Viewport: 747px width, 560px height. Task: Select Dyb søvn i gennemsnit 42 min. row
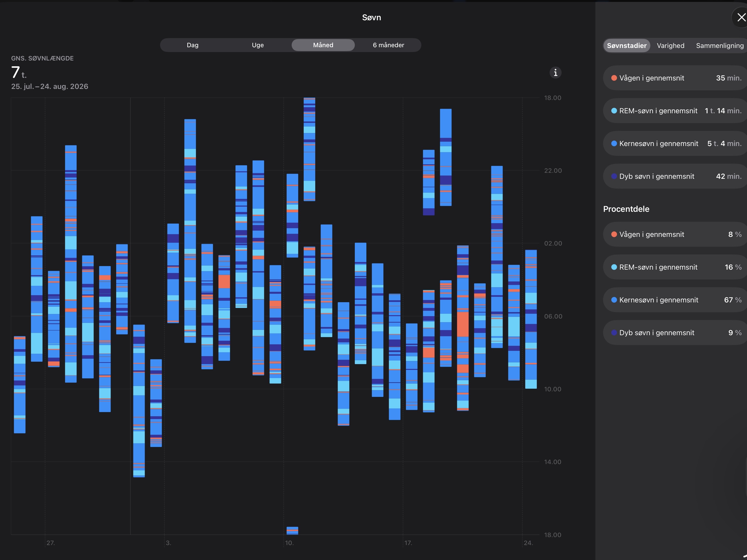coord(675,176)
